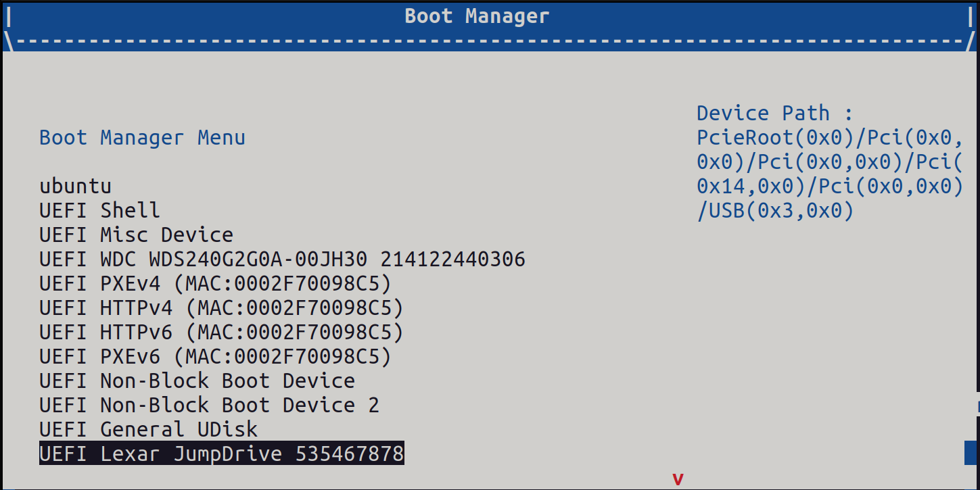The height and width of the screenshot is (490, 980).
Task: Select the ubuntu boot entry
Action: (x=74, y=186)
